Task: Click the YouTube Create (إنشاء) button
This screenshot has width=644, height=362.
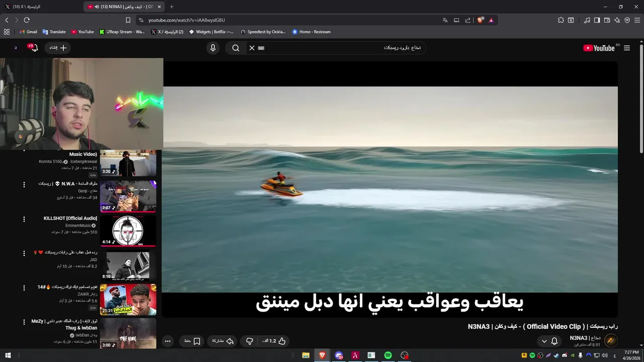Action: point(58,48)
